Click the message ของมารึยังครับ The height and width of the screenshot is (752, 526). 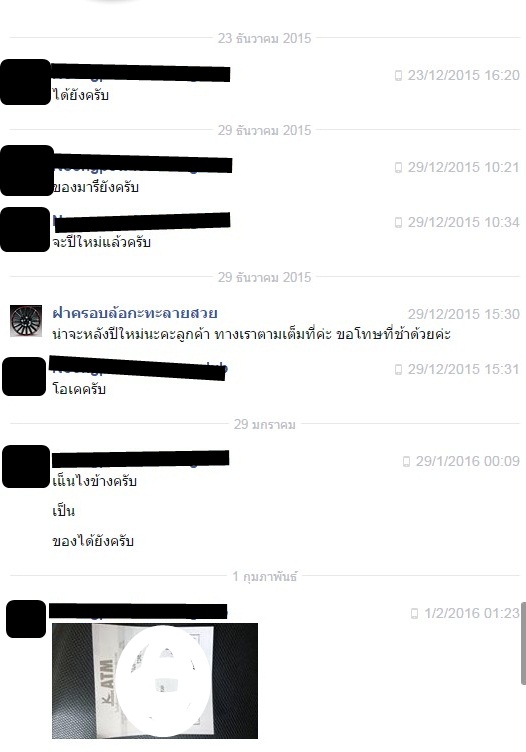point(95,187)
